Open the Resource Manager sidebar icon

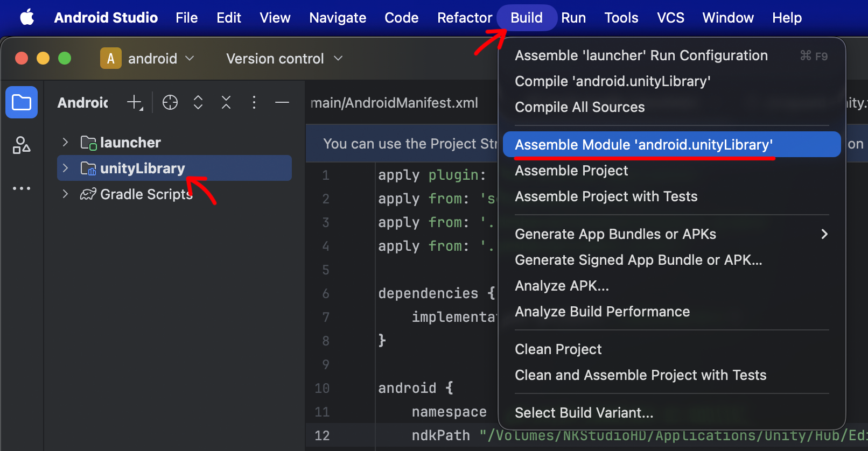pyautogui.click(x=22, y=145)
